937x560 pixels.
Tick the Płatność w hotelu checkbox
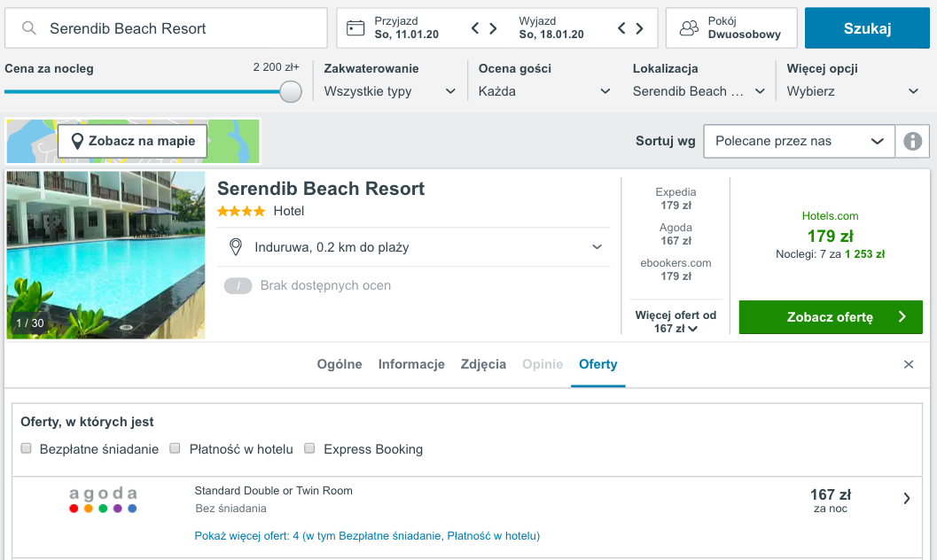pos(176,448)
